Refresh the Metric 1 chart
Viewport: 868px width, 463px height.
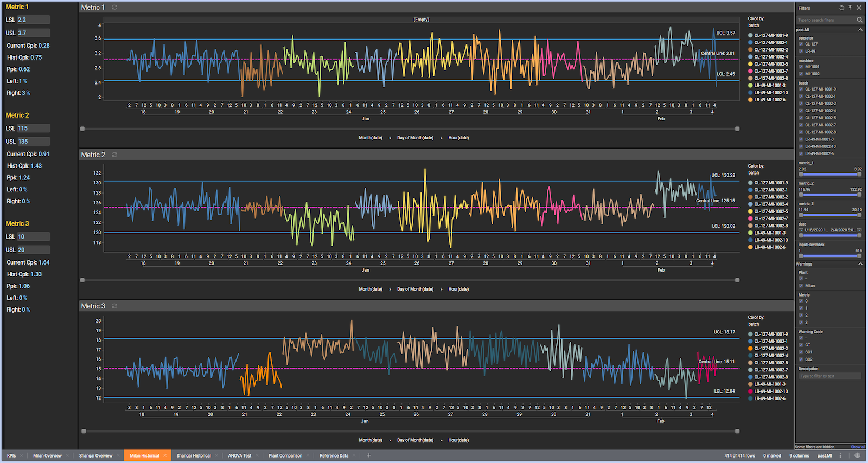(x=114, y=8)
